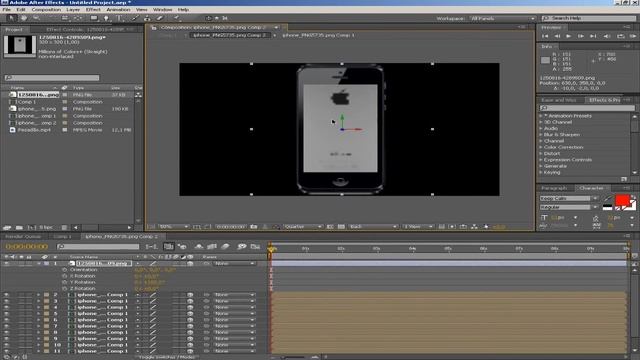Screen dimensions: 640x360
Task: Play the preview
Action: 569,36
